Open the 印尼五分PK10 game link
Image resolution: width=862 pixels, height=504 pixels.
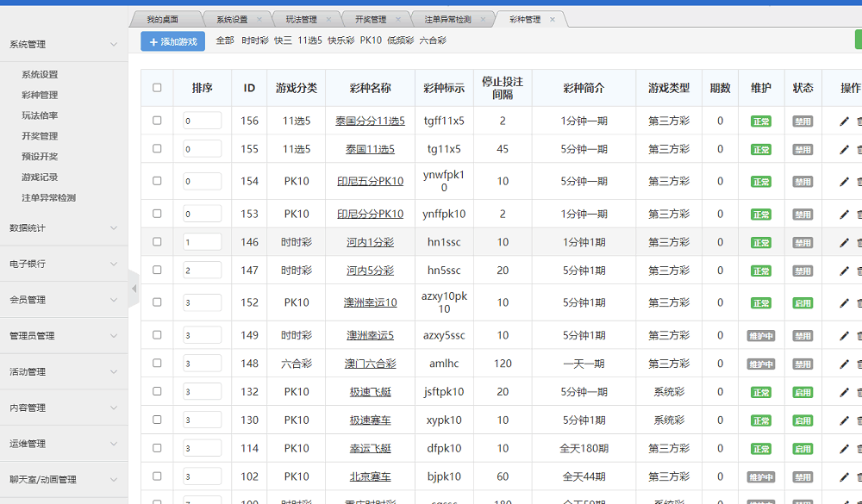pos(370,182)
